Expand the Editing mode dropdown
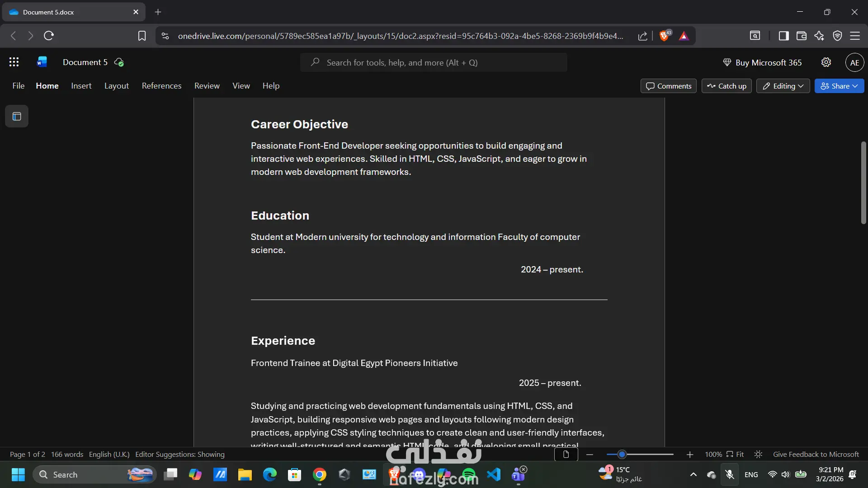 point(783,86)
